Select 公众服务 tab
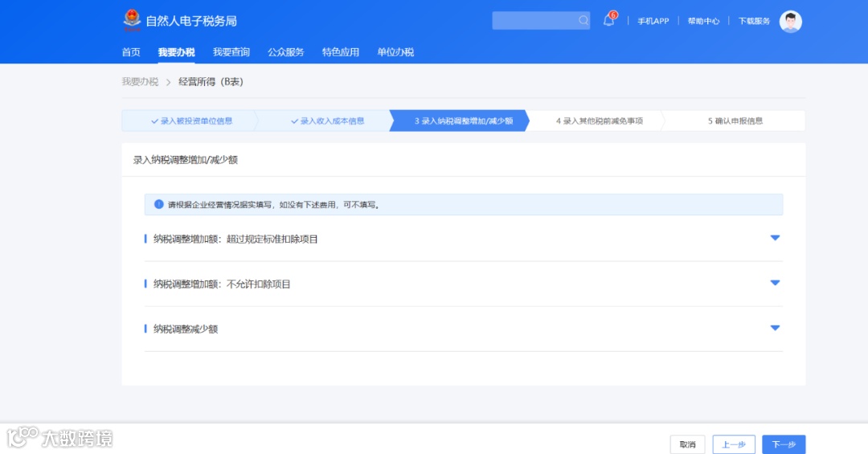This screenshot has width=868, height=454. 286,52
